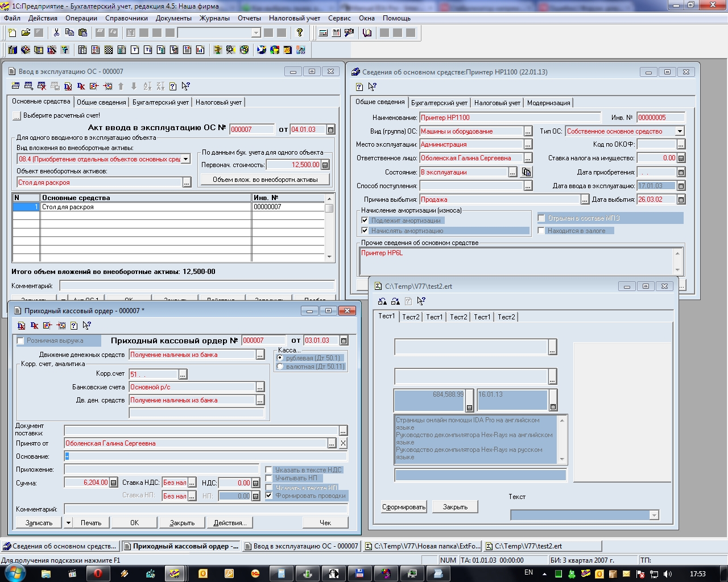728x582 pixels.
Task: Click the Cut scissors icon in main toolbar
Action: tap(56, 32)
